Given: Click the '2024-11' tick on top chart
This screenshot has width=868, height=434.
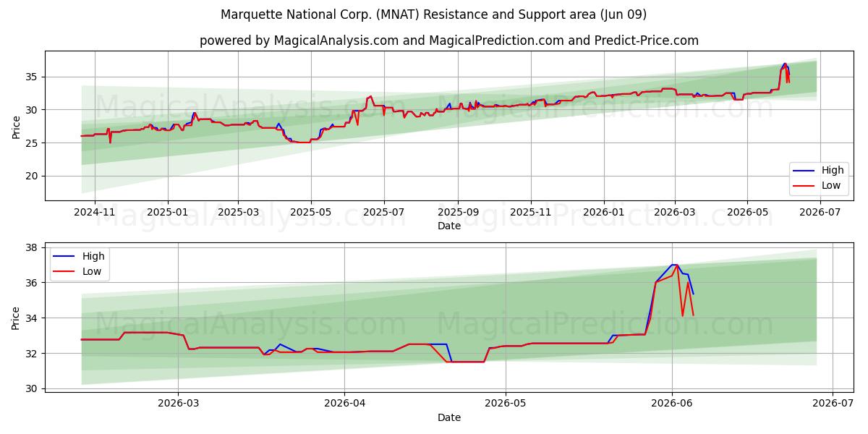Looking at the screenshot, I should tap(95, 213).
